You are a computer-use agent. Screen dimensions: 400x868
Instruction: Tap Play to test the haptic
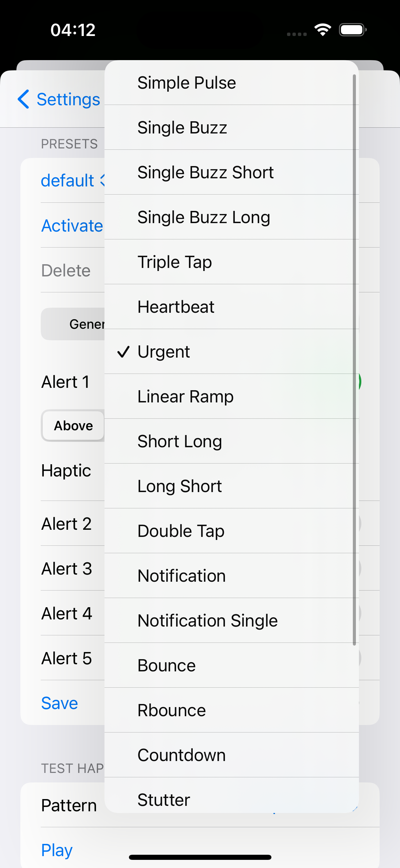57,850
